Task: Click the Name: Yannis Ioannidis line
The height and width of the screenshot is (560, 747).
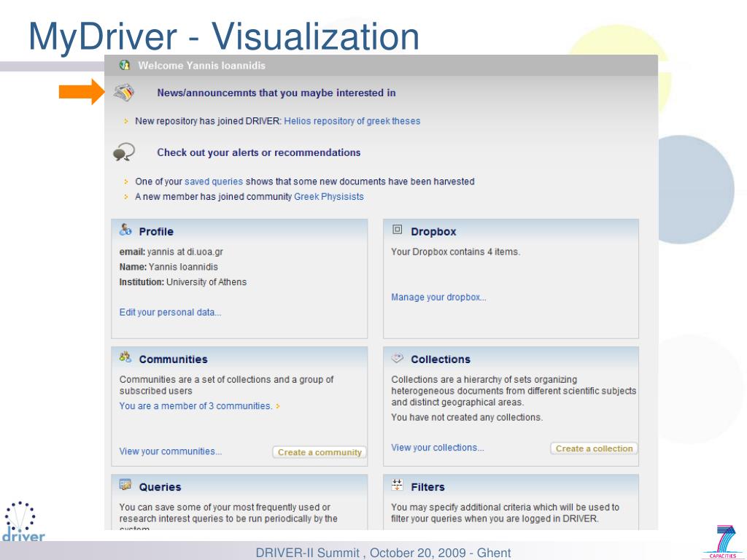Action: (x=169, y=267)
